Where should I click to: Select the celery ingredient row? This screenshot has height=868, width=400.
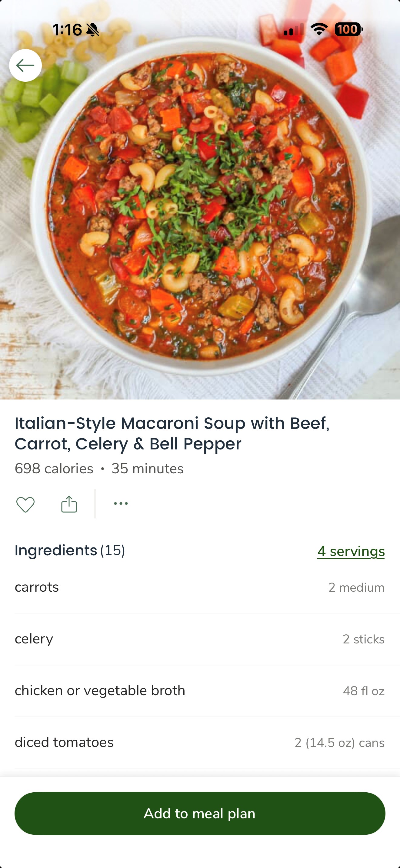[200, 639]
